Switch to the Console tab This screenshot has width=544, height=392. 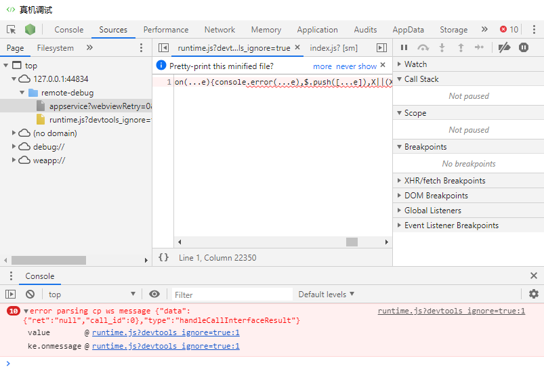coord(68,30)
